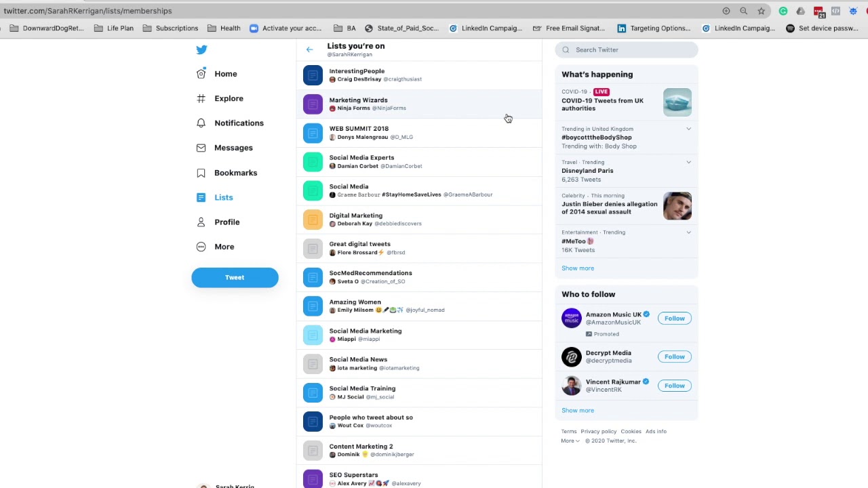Open the Targeting Options LinkedIn bookmark

[x=654, y=28]
